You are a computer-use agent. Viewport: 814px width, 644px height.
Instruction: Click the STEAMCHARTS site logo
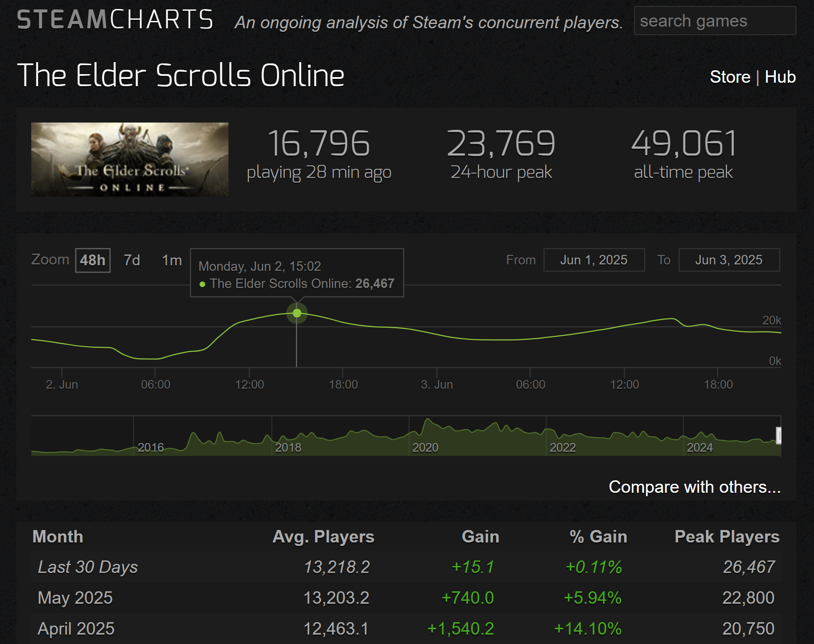click(x=115, y=20)
